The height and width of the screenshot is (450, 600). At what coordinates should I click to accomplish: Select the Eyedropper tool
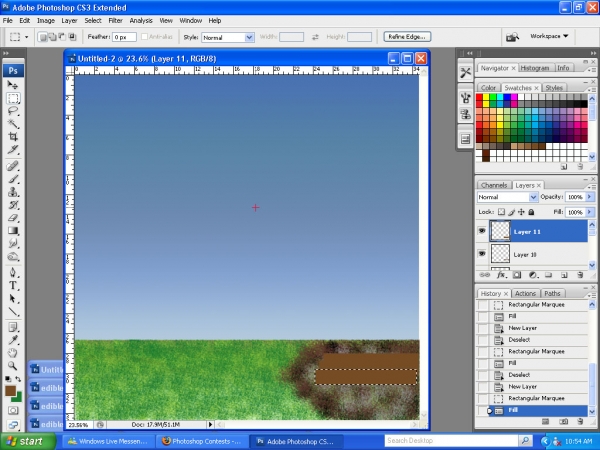(x=13, y=340)
